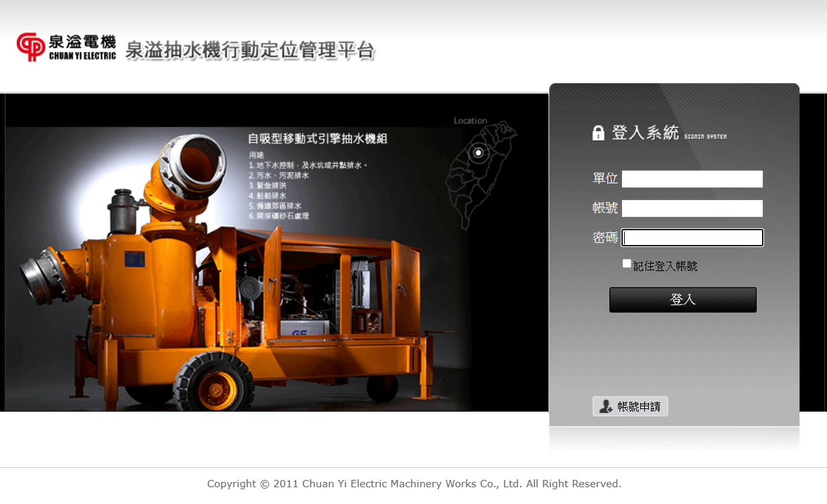Click the glowing location marker on Taiwan map
The width and height of the screenshot is (827, 504).
point(478,153)
